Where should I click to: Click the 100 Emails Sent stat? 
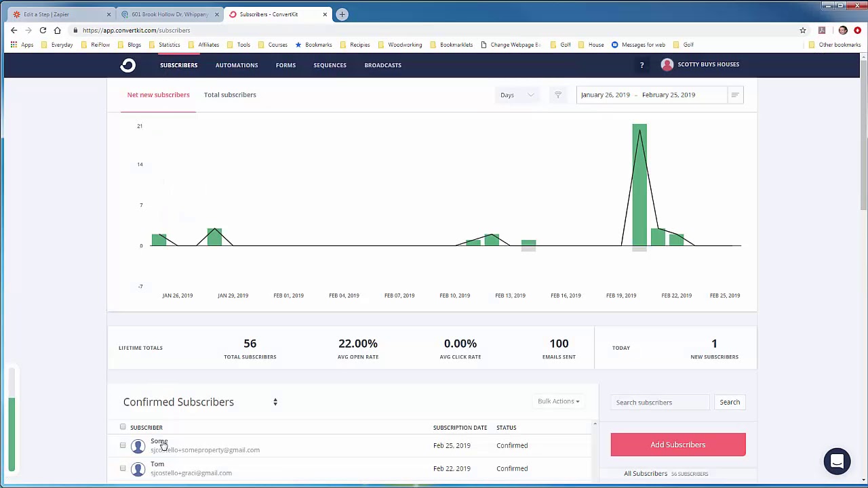(x=559, y=348)
